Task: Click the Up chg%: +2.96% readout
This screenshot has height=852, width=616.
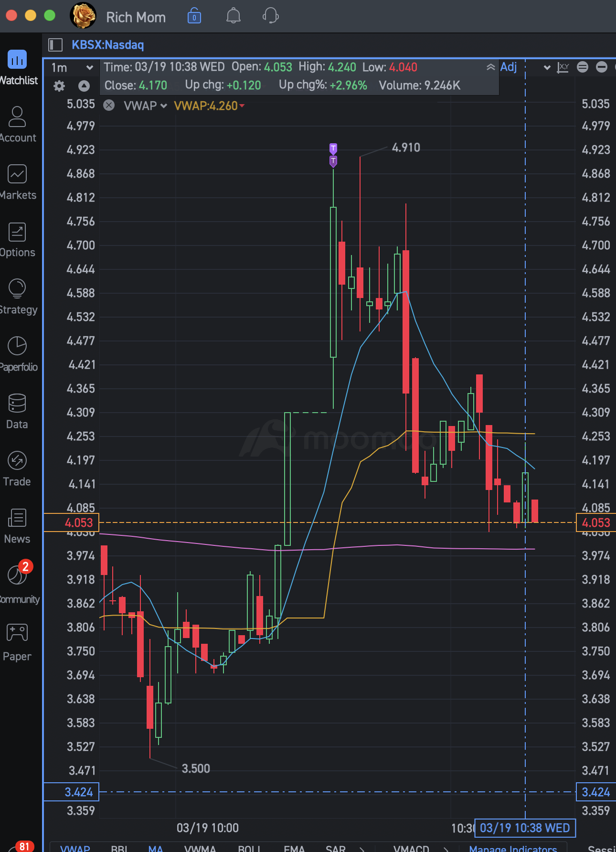Action: click(323, 85)
